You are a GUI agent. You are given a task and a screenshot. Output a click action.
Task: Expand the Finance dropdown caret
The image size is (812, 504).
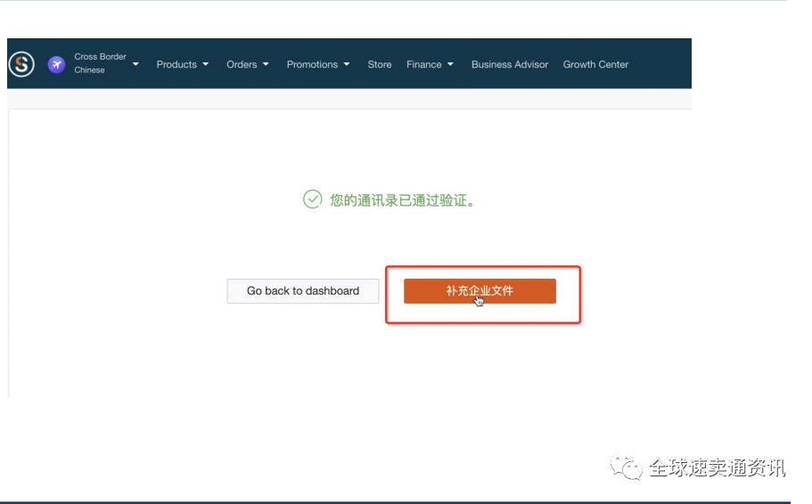[x=450, y=64]
